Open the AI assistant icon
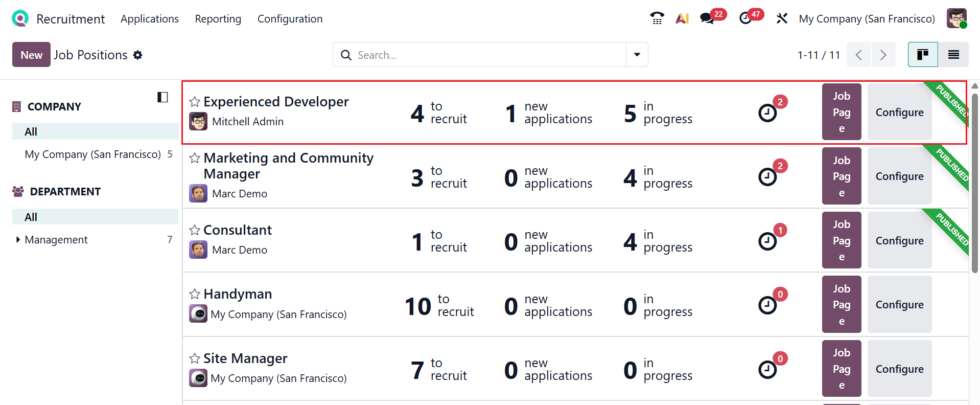 682,19
